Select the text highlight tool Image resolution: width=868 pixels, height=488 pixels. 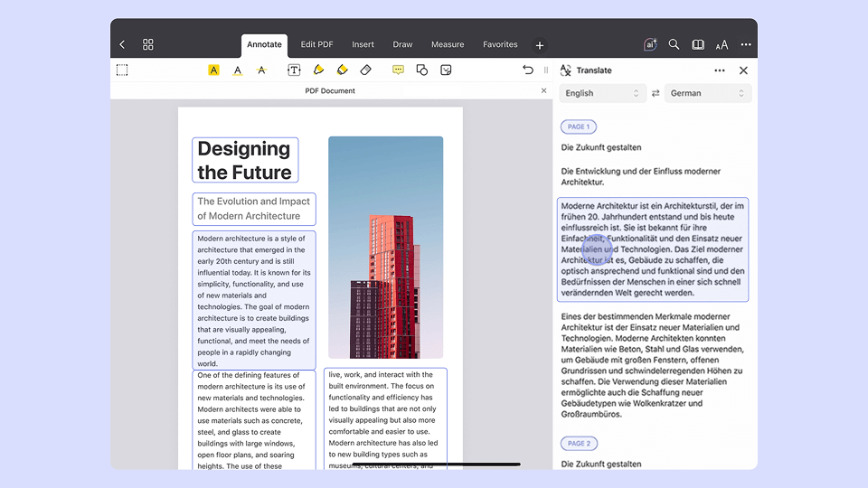pyautogui.click(x=213, y=70)
